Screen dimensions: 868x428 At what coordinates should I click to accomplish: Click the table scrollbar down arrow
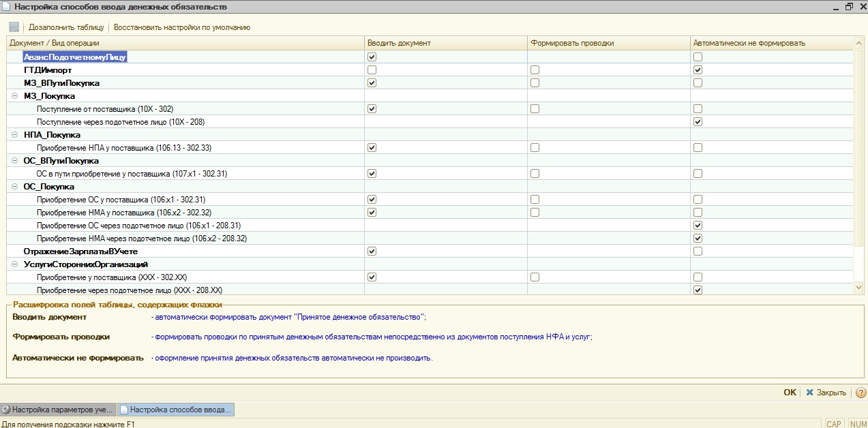(x=858, y=288)
